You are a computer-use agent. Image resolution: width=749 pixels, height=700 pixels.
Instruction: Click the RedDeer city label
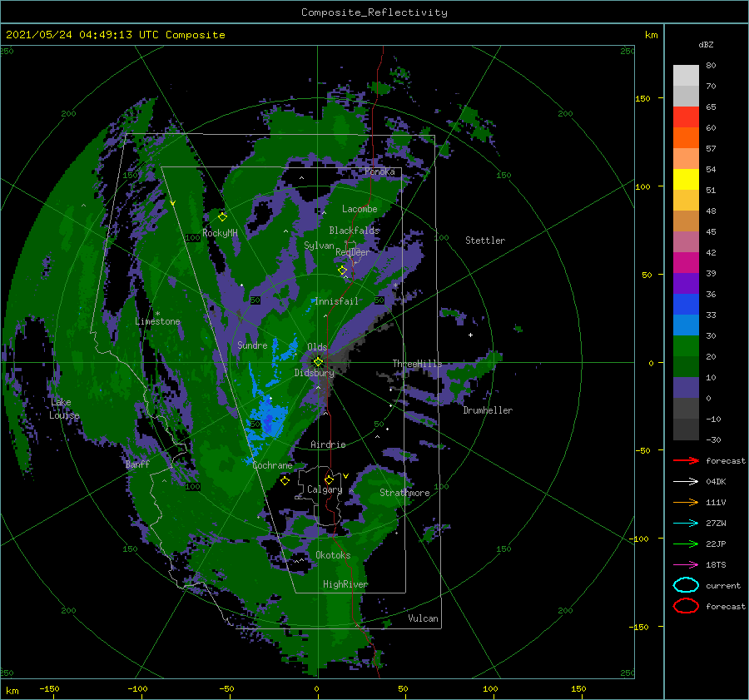pyautogui.click(x=353, y=252)
